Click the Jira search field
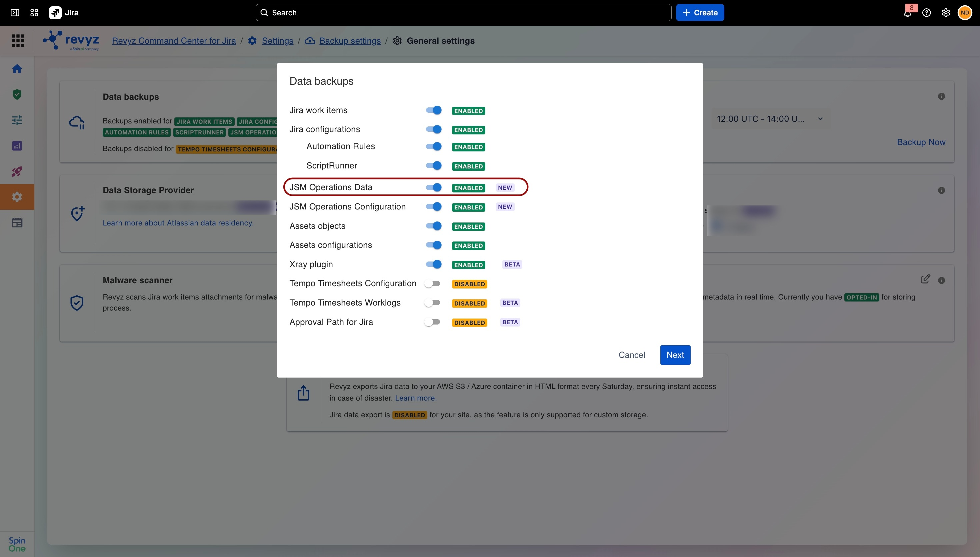 (463, 13)
